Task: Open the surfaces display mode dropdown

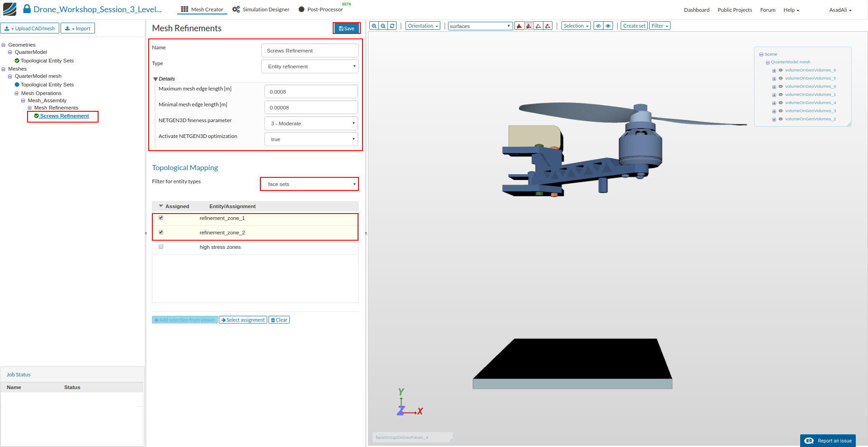Action: tap(480, 26)
